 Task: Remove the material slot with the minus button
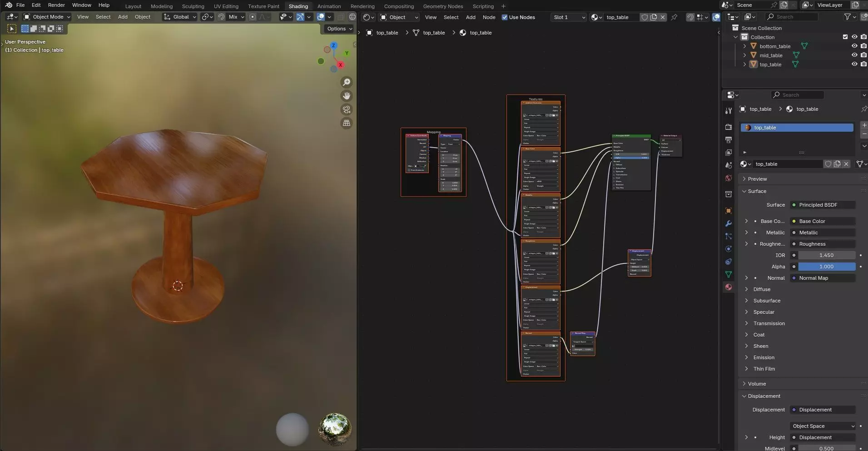pos(864,134)
